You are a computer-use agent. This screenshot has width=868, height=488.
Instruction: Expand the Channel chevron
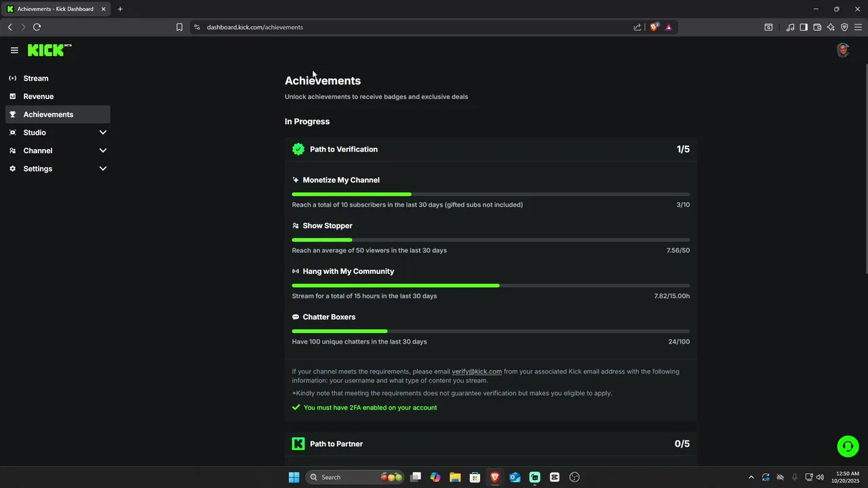103,150
